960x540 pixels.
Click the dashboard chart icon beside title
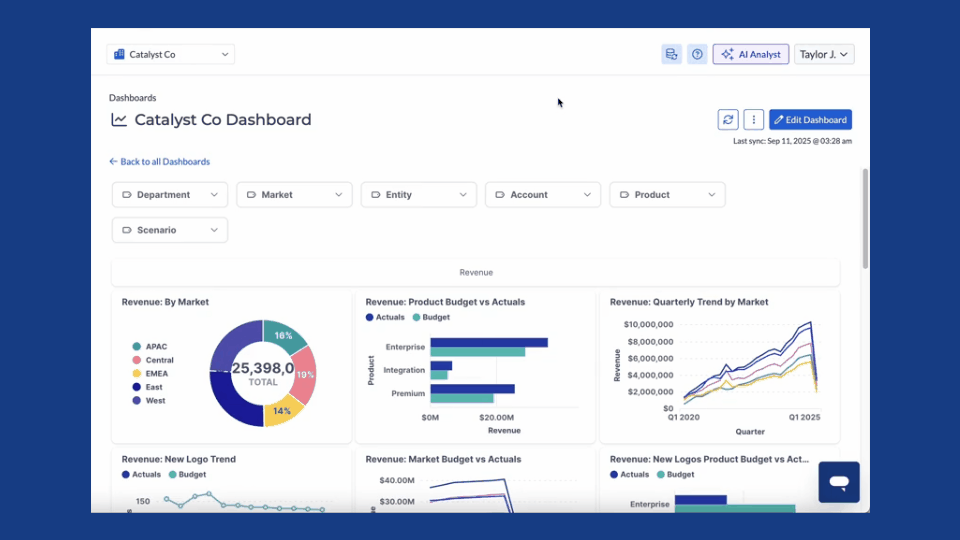click(x=119, y=120)
